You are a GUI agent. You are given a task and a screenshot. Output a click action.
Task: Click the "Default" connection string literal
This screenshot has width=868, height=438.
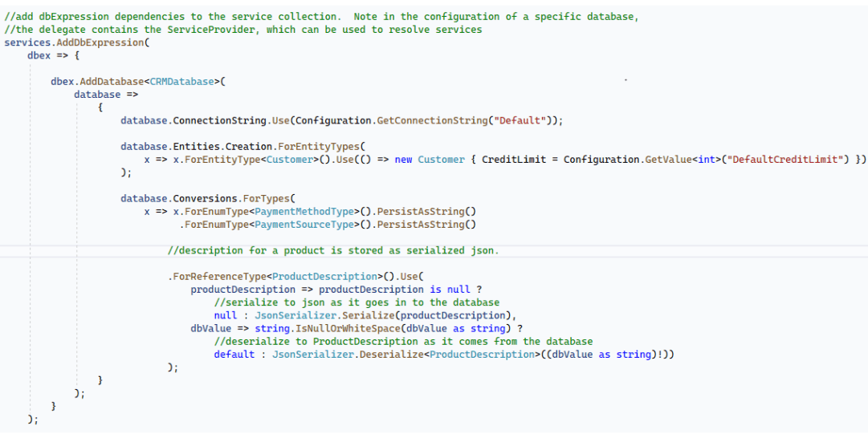[522, 120]
